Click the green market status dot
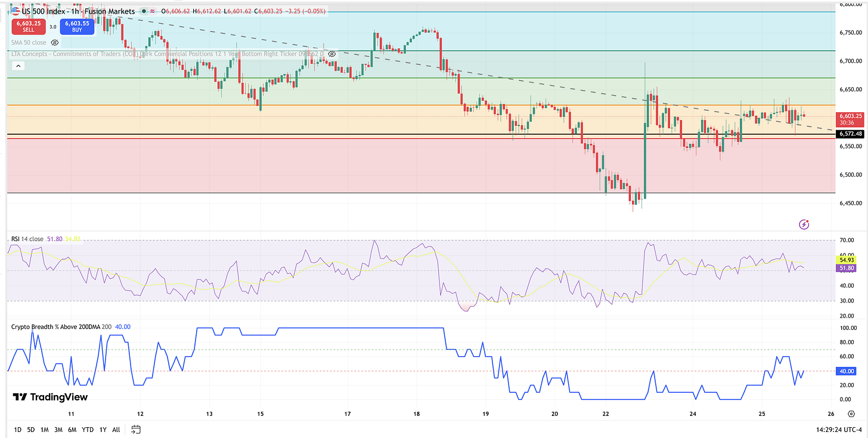868x438 pixels. coord(144,11)
